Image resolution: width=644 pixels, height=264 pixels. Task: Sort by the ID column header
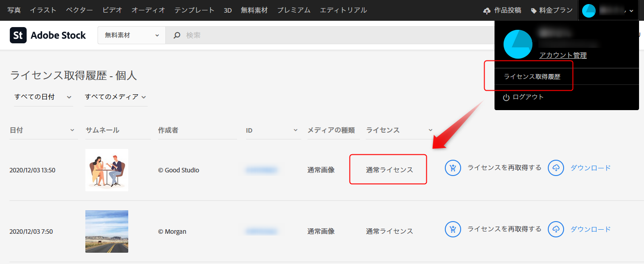(273, 130)
